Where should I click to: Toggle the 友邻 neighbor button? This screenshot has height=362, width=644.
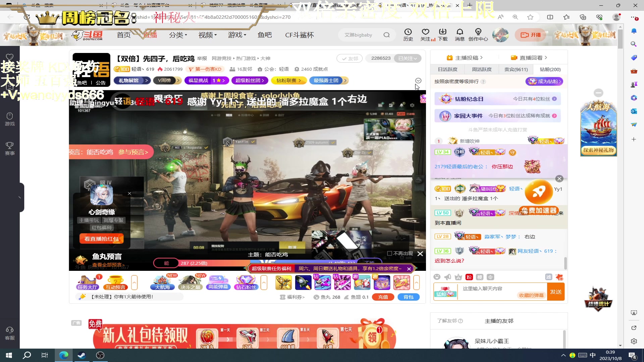pyautogui.click(x=350, y=58)
